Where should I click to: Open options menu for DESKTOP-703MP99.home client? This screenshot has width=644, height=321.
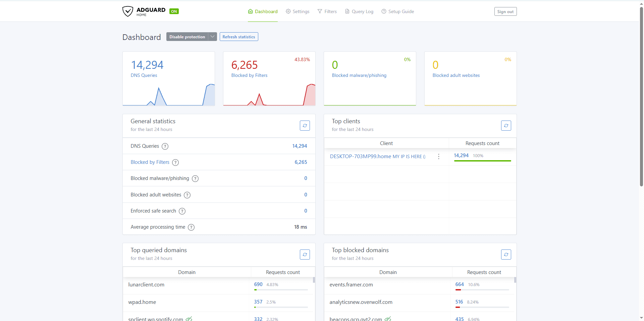(439, 156)
